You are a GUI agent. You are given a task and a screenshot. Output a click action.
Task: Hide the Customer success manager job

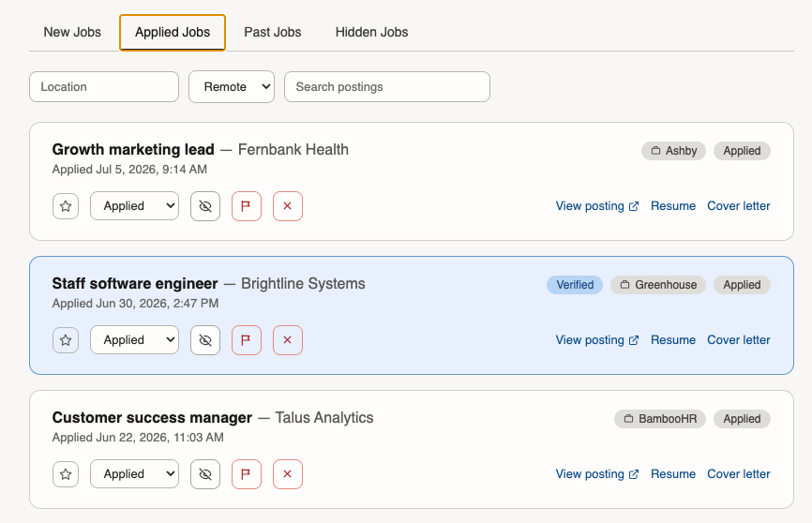(x=205, y=474)
